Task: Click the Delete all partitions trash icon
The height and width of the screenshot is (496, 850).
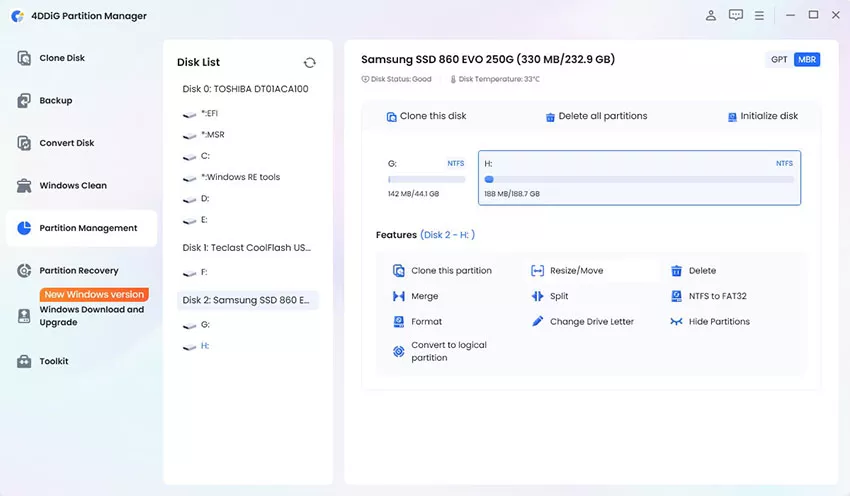Action: pyautogui.click(x=550, y=117)
